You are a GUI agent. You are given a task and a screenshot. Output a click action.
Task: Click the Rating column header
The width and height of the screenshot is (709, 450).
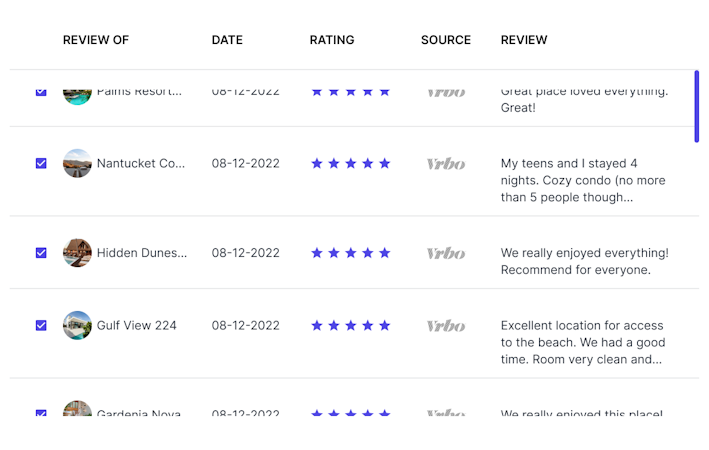pyautogui.click(x=332, y=40)
